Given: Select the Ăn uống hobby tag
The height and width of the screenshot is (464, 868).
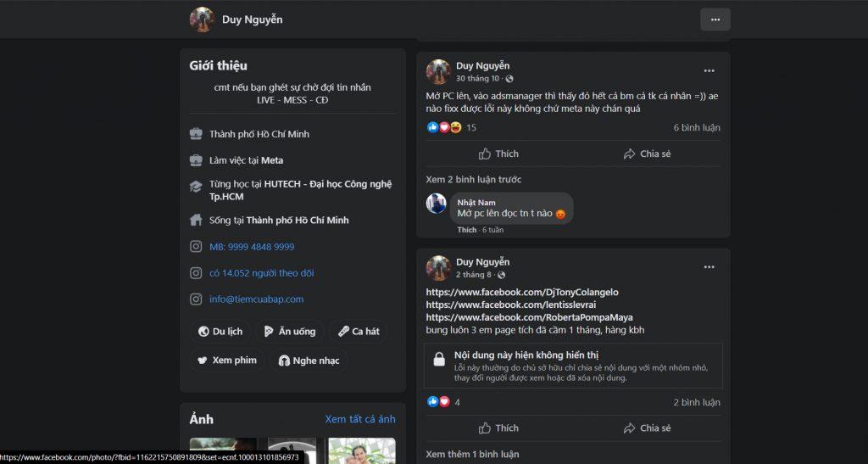Looking at the screenshot, I should (x=289, y=332).
